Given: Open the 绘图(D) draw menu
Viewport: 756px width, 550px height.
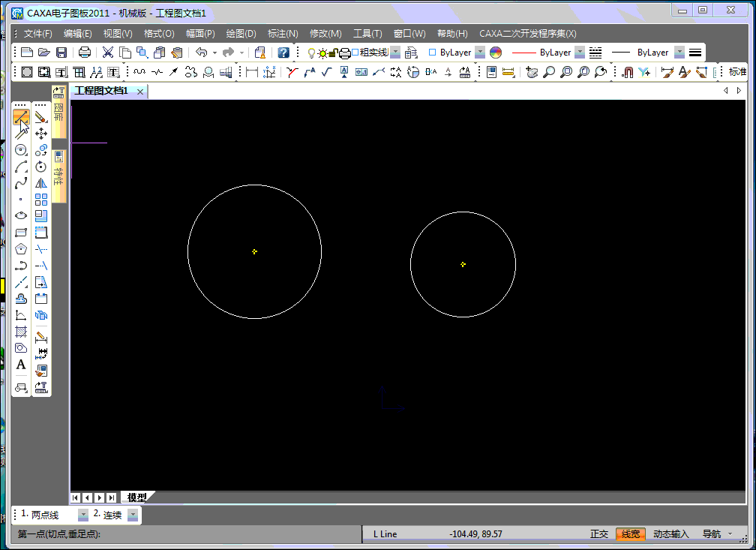Looking at the screenshot, I should click(x=241, y=34).
